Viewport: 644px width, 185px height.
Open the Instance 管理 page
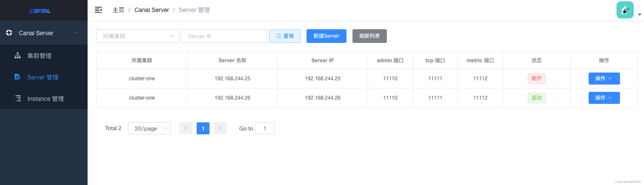coord(44,99)
